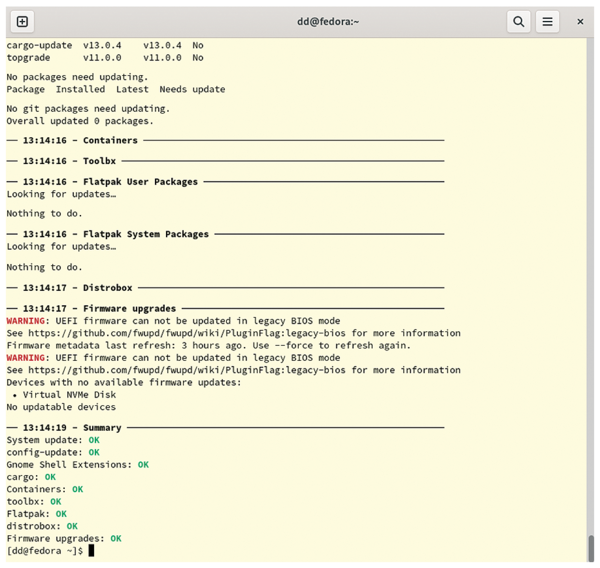Image resolution: width=600 pixels, height=568 pixels.
Task: Open a new terminal tab
Action: pos(22,21)
